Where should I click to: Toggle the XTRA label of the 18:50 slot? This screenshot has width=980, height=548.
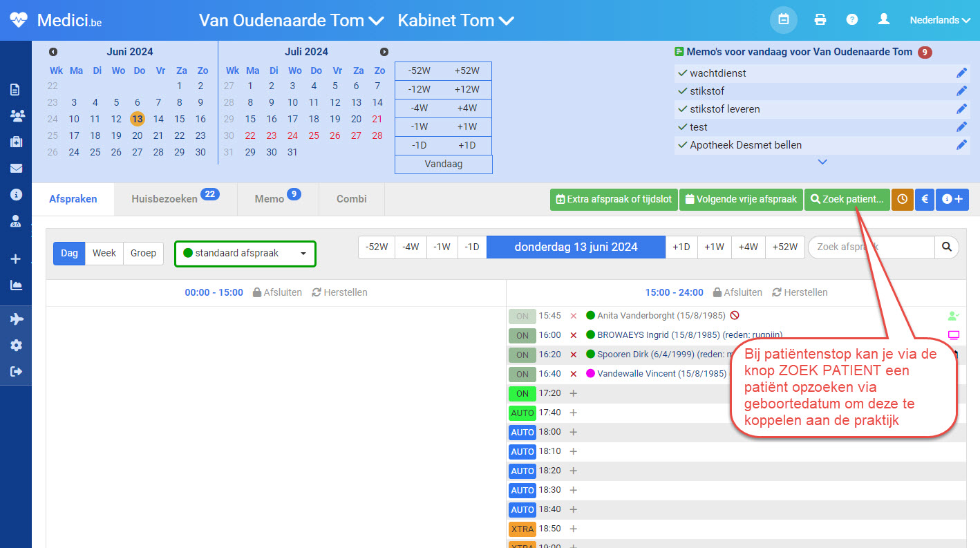tap(522, 529)
